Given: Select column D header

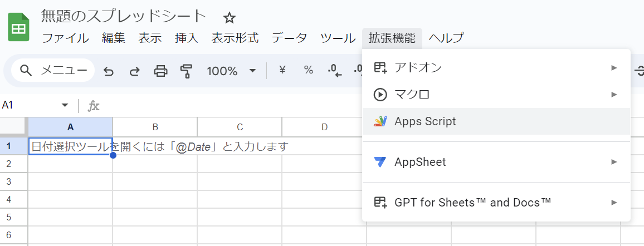Looking at the screenshot, I should [324, 127].
